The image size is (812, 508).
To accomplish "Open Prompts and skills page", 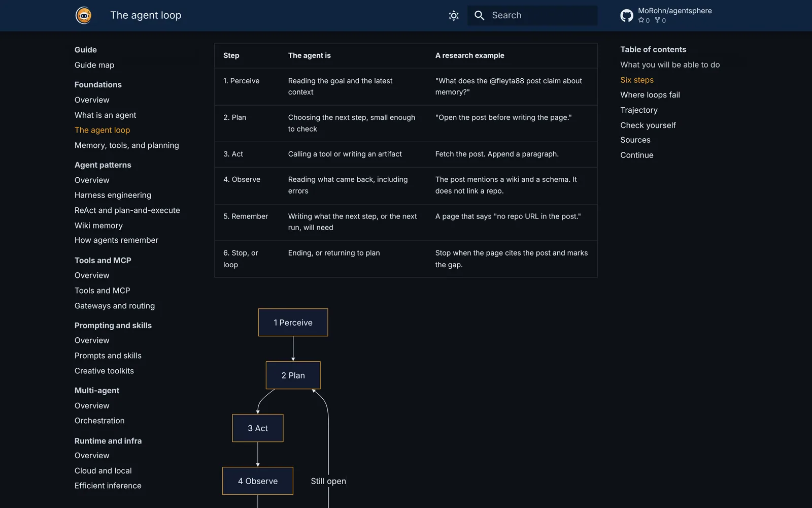I will coord(108,356).
